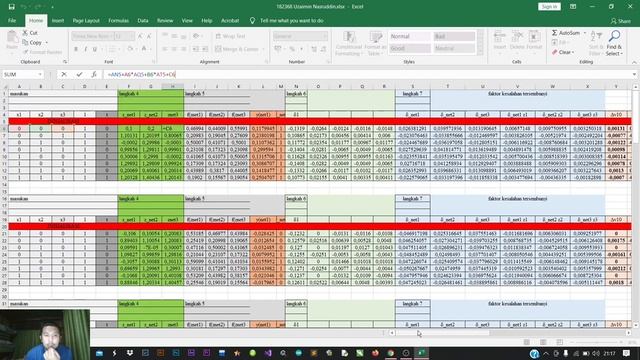Open the font size combo box
This screenshot has height=360, width=640.
[x=124, y=36]
